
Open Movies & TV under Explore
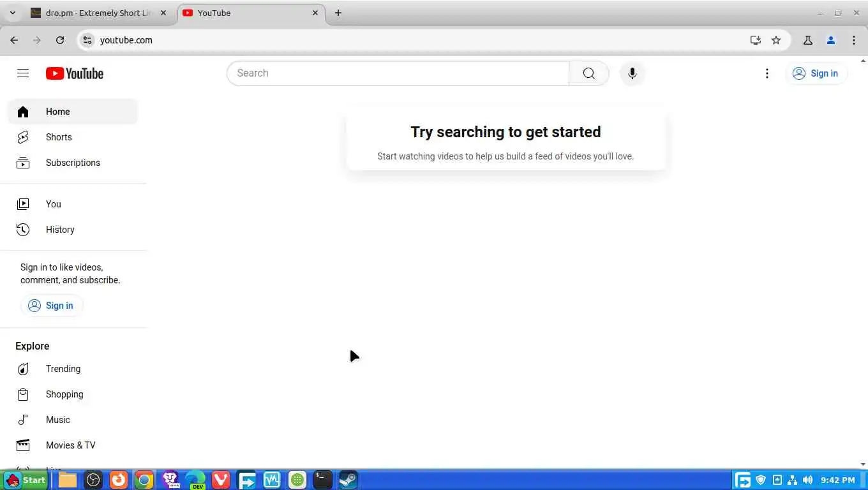[x=73, y=445]
